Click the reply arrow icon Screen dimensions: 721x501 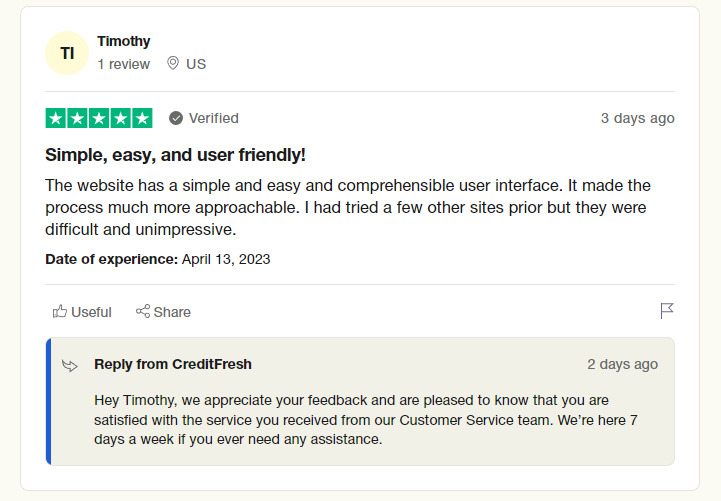click(70, 365)
